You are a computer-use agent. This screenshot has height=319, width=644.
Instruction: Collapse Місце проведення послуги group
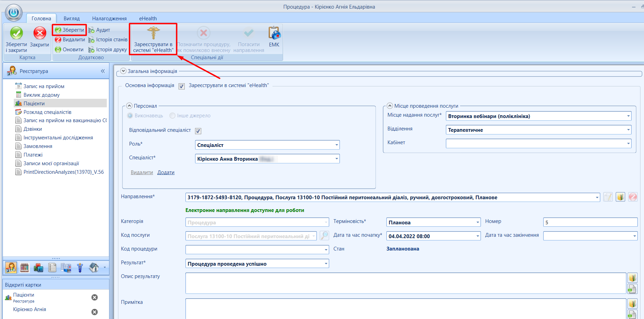point(390,106)
